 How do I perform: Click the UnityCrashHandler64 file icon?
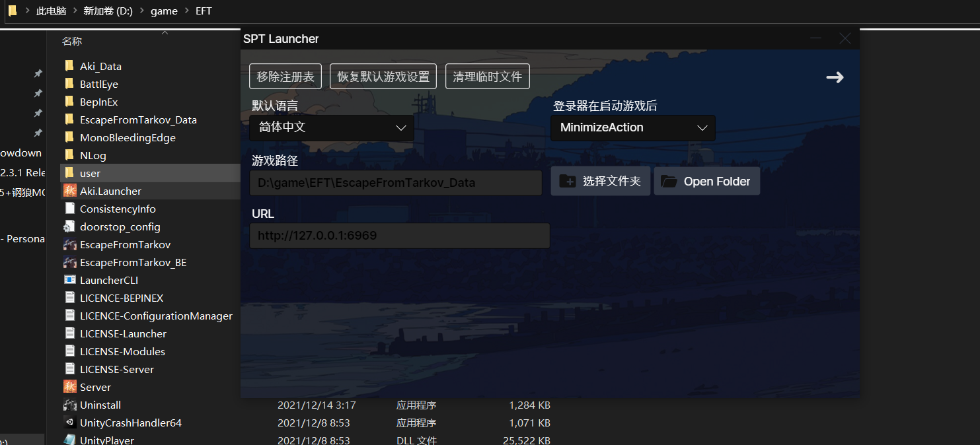pyautogui.click(x=69, y=423)
